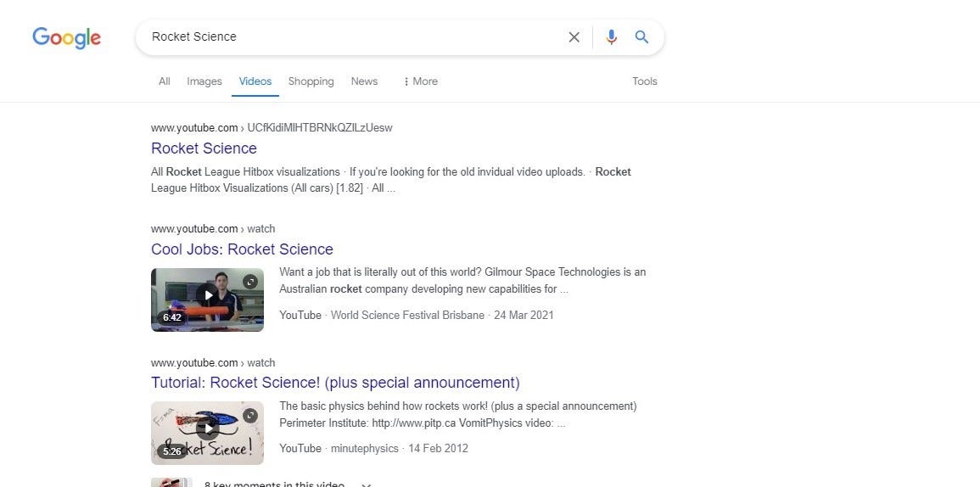This screenshot has height=487, width=980.
Task: Click the youtube.com UCfKidiMlHTBRNkQZlLzUesw URL
Action: (272, 127)
